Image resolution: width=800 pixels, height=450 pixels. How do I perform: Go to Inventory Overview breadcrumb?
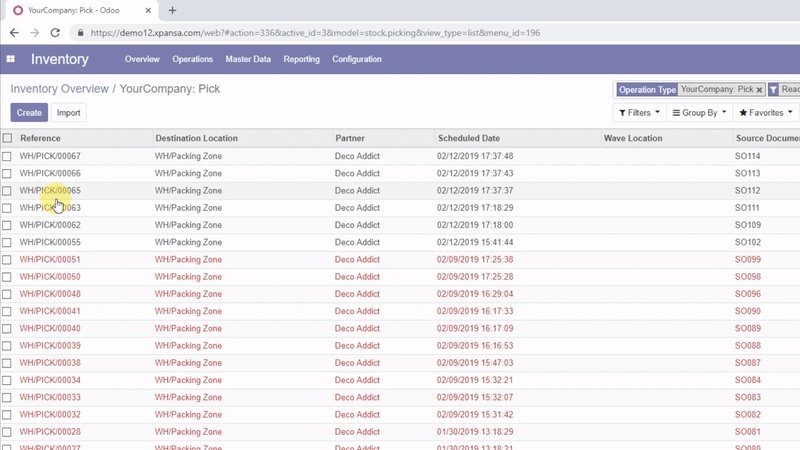pyautogui.click(x=59, y=89)
